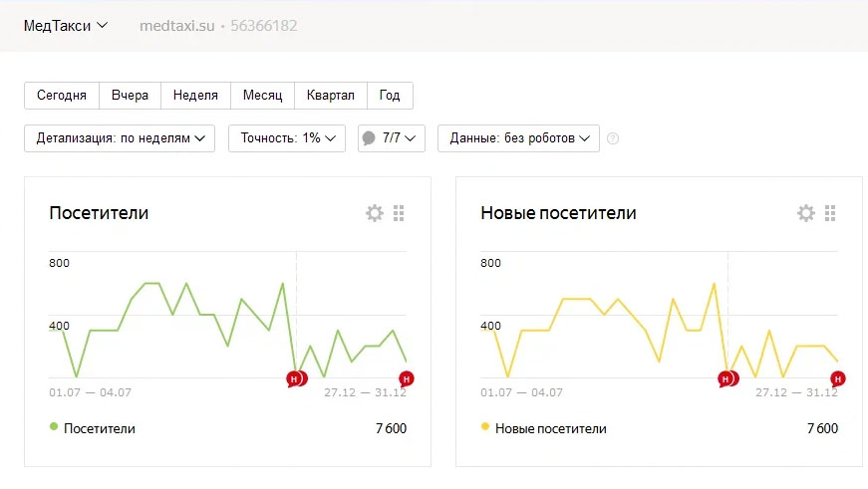Image resolution: width=868 pixels, height=489 pixels.
Task: Open settings gear of Новые посетители widget
Action: tap(806, 213)
